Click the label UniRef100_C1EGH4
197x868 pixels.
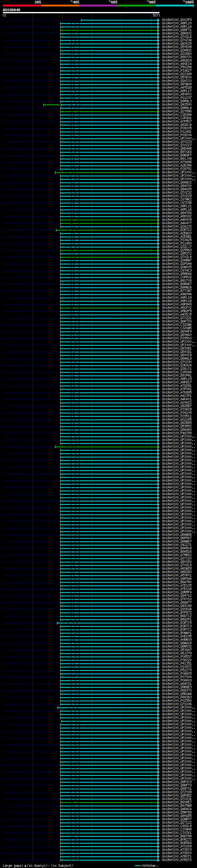[176, 115]
